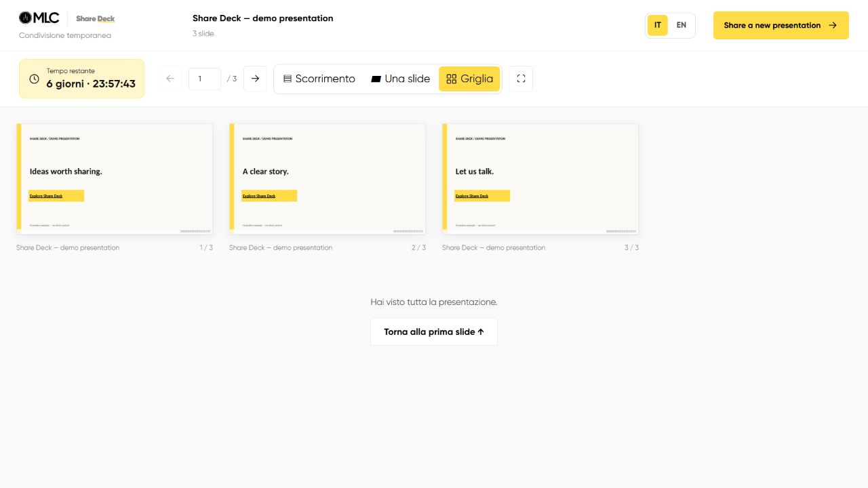
Task: Click 'Condivisione temporanea' subtitle
Action: 65,35
